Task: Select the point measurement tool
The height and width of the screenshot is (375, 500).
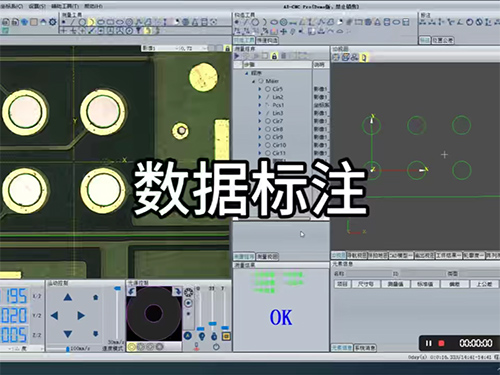Action: coord(64,22)
